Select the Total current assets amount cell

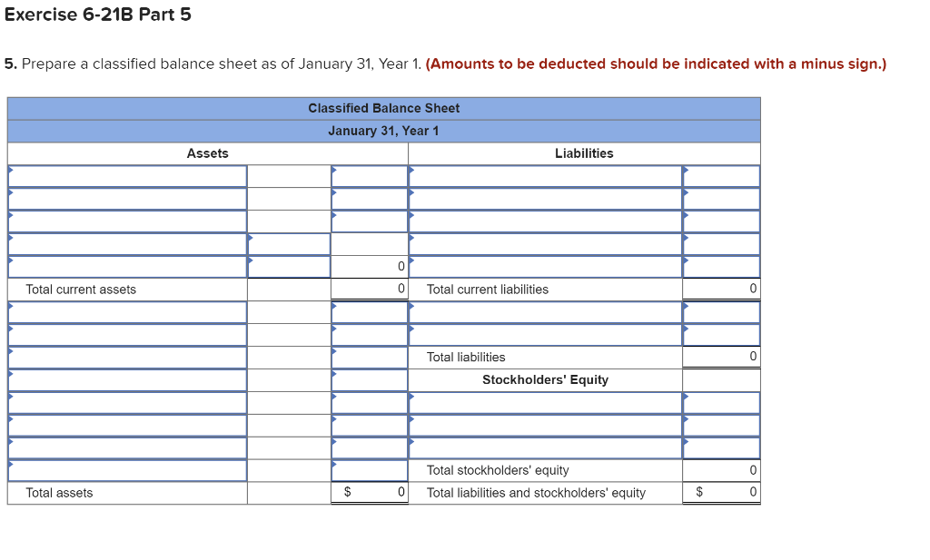(x=370, y=289)
